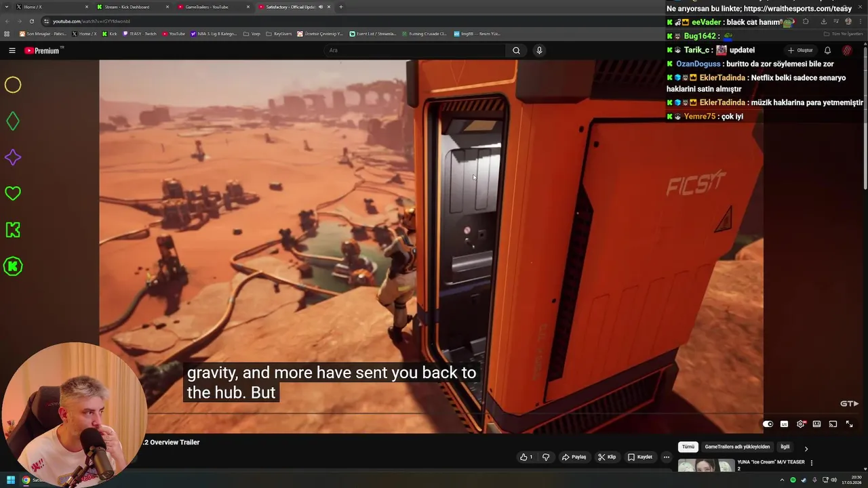This screenshot has width=868, height=488.
Task: Go to YouTube Premium home logo
Action: [x=43, y=50]
